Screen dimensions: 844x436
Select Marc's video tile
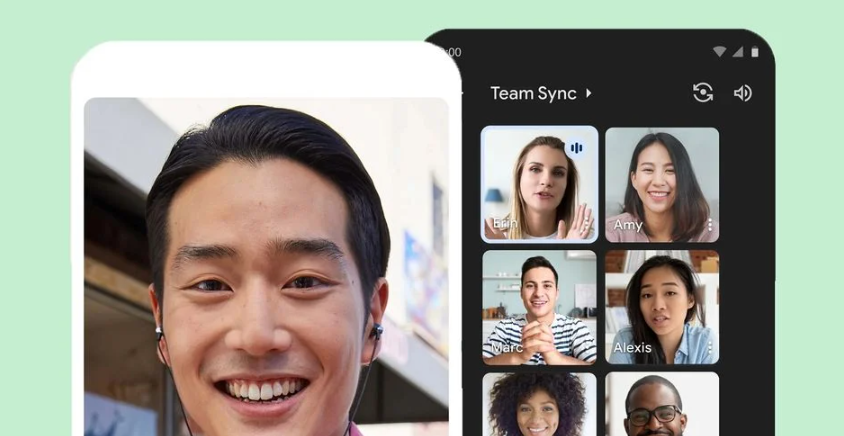click(x=539, y=307)
